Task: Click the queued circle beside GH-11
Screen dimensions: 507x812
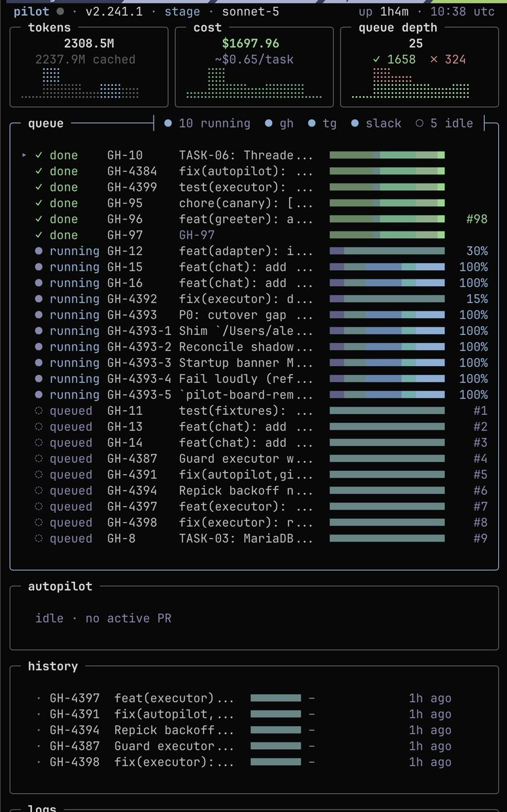Action: pos(39,411)
